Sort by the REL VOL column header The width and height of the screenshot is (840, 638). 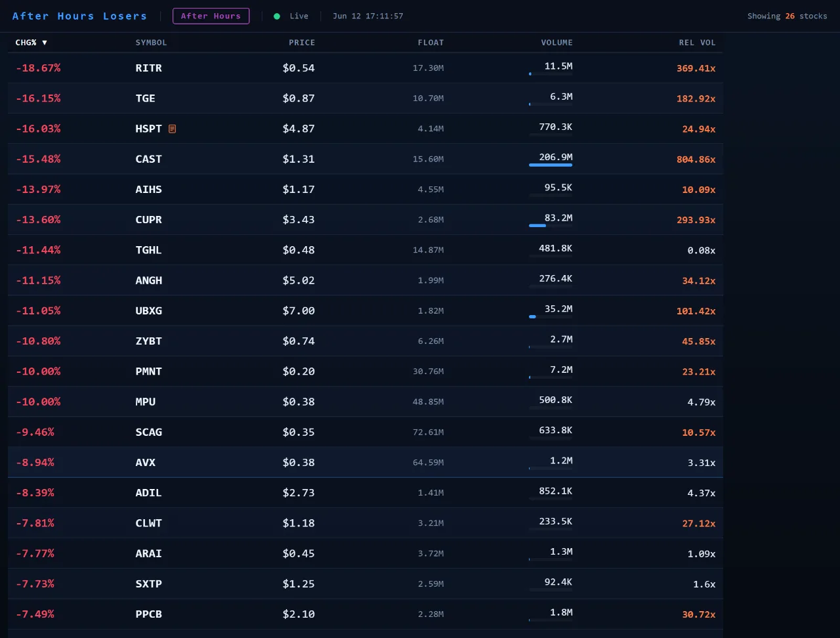[x=697, y=43]
